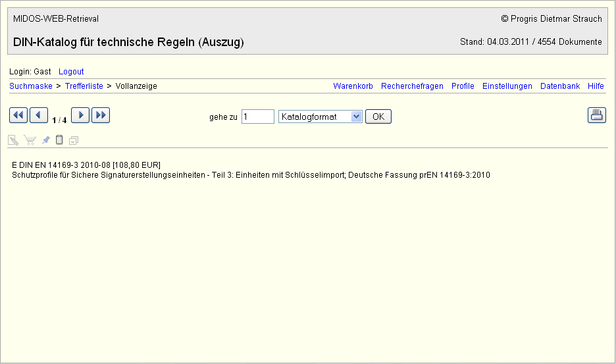Click the edit note pencil icon
Screen dimensions: 616x364
(14, 140)
